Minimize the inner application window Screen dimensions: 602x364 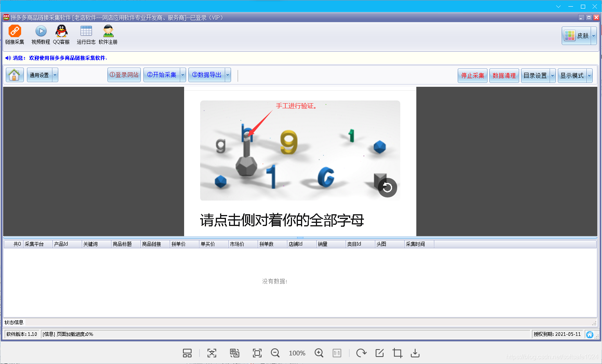581,17
